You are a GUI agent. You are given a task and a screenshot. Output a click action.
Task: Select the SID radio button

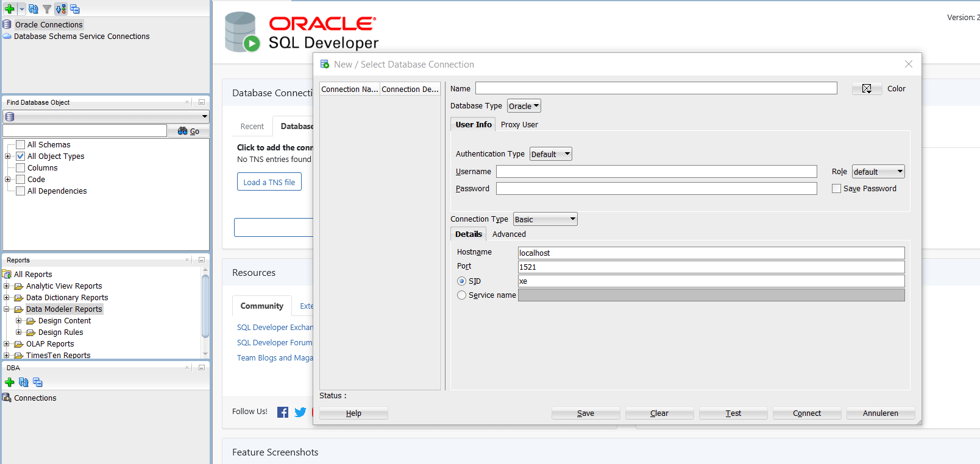[461, 281]
